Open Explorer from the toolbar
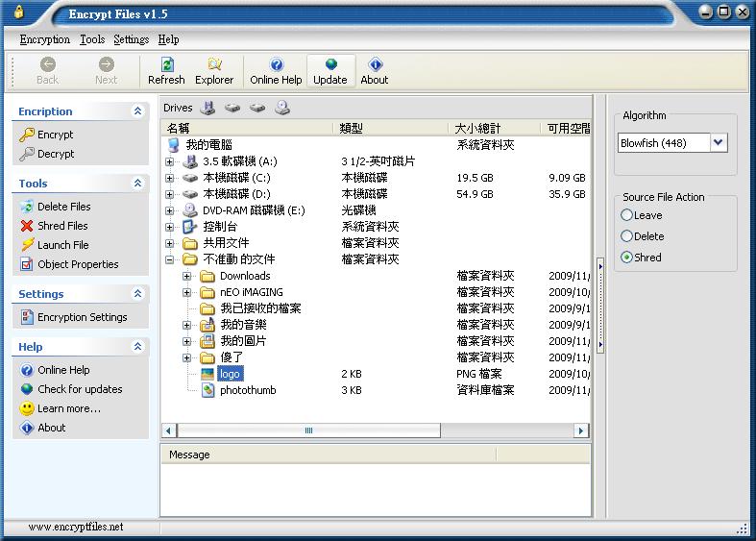 (214, 65)
